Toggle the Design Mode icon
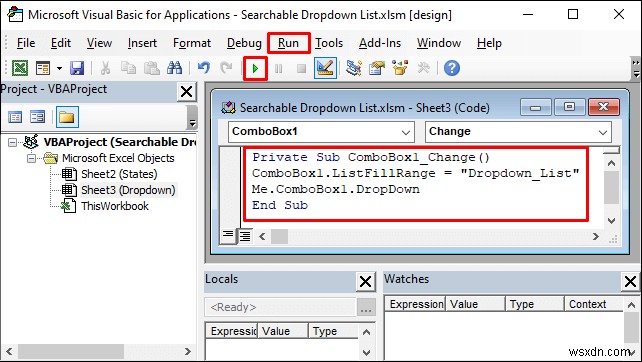 coord(326,68)
